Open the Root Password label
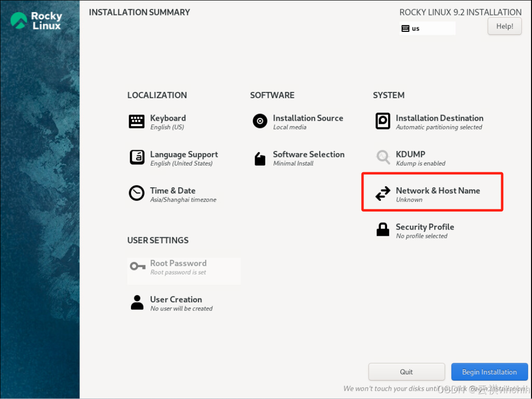532x399 pixels. (x=178, y=263)
